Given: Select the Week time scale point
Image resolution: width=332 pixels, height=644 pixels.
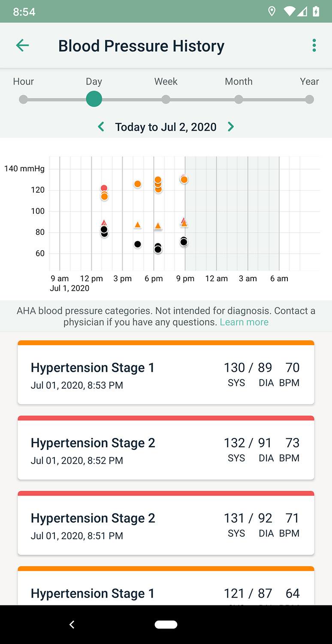Looking at the screenshot, I should point(166,100).
